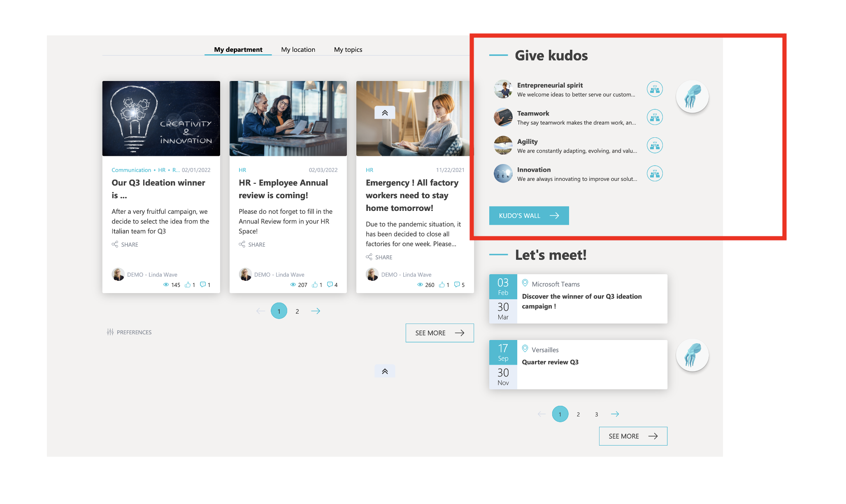The image size is (846, 504).
Task: Open the Kudo's Wall button
Action: click(x=529, y=215)
